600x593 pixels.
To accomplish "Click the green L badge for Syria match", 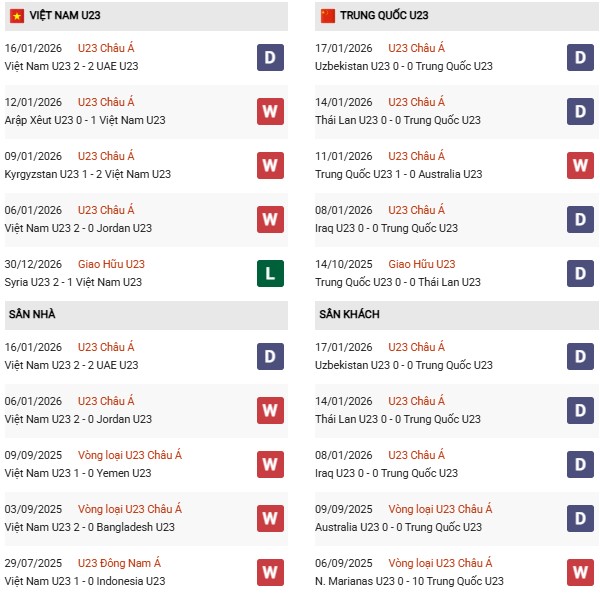I will point(270,273).
